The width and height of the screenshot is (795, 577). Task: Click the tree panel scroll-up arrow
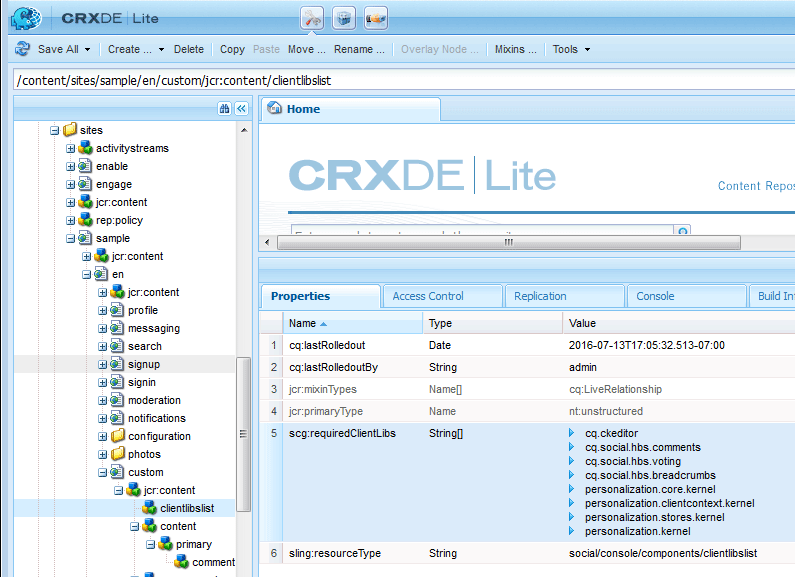[244, 130]
